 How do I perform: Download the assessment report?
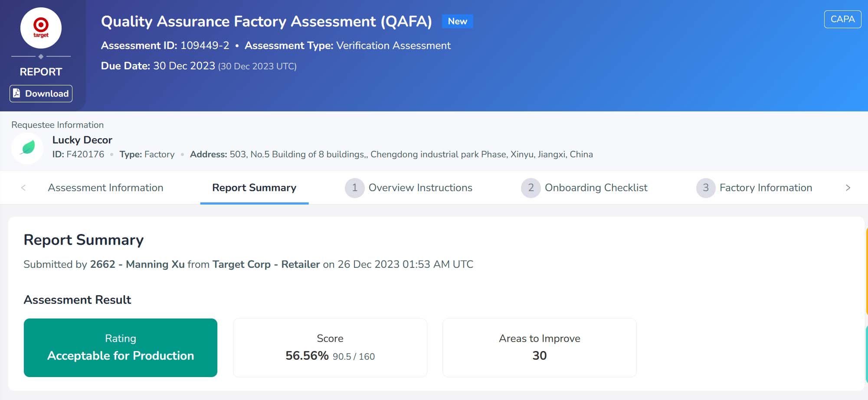click(41, 93)
